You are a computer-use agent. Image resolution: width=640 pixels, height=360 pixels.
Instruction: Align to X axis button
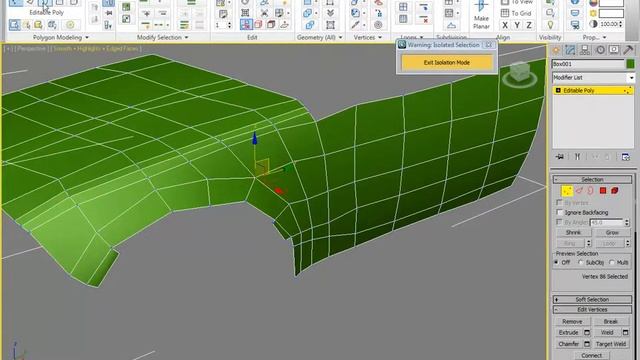pos(505,25)
